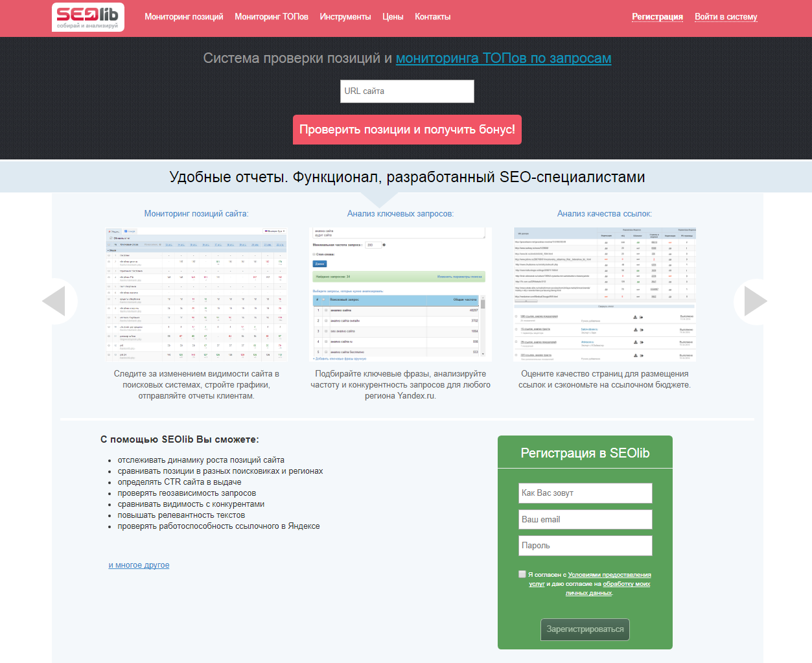Open link quality screenshot thumbnail
This screenshot has height=663, width=812.
click(x=605, y=294)
